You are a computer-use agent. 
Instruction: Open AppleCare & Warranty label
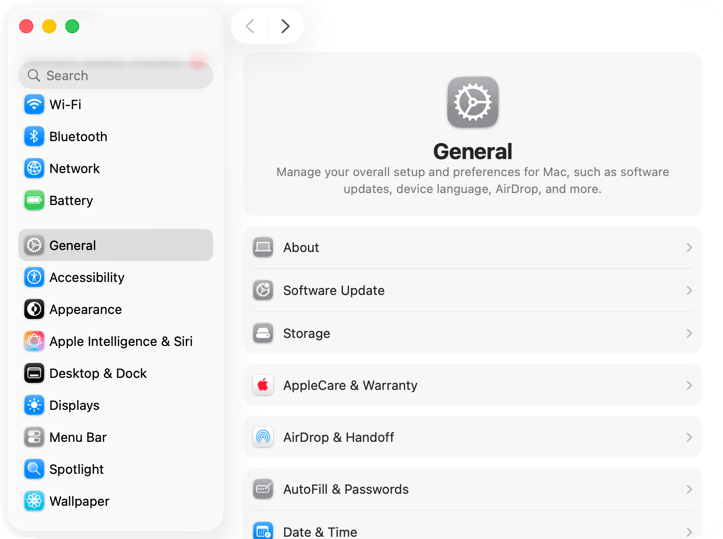pyautogui.click(x=350, y=385)
